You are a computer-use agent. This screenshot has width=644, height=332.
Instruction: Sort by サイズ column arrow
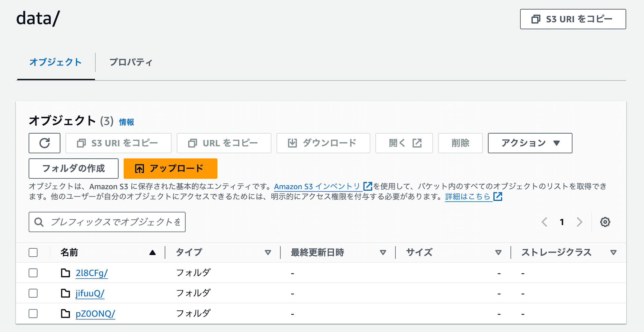click(498, 253)
